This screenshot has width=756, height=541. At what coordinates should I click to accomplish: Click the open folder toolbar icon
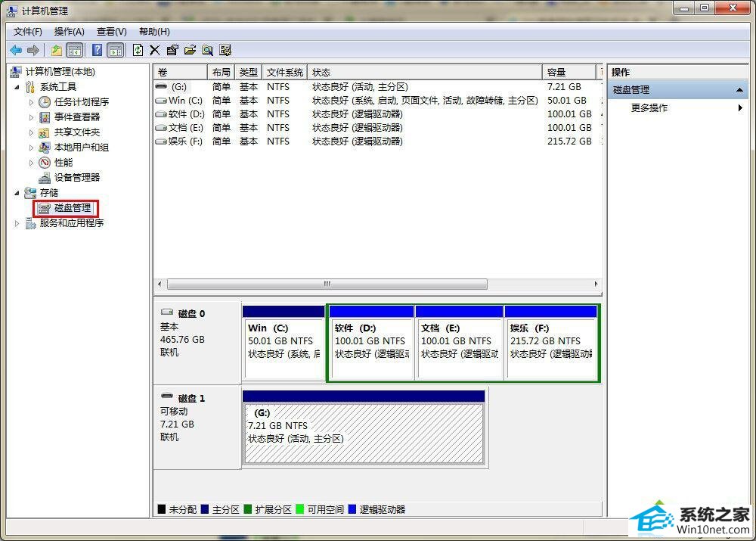point(190,50)
